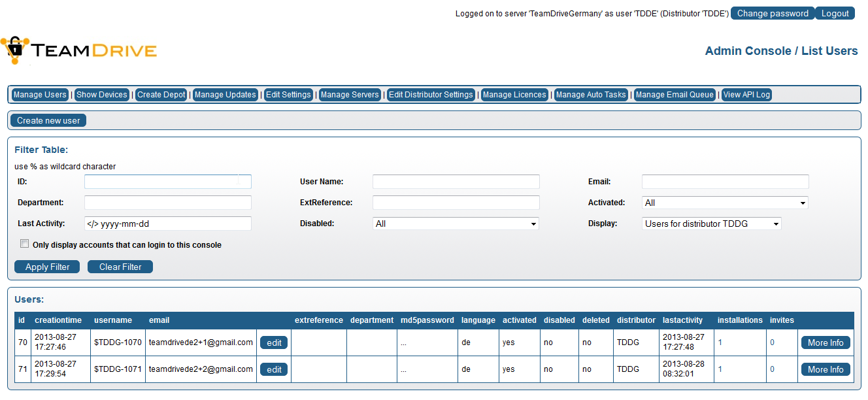Select Manage Licences
868x400 pixels.
514,95
